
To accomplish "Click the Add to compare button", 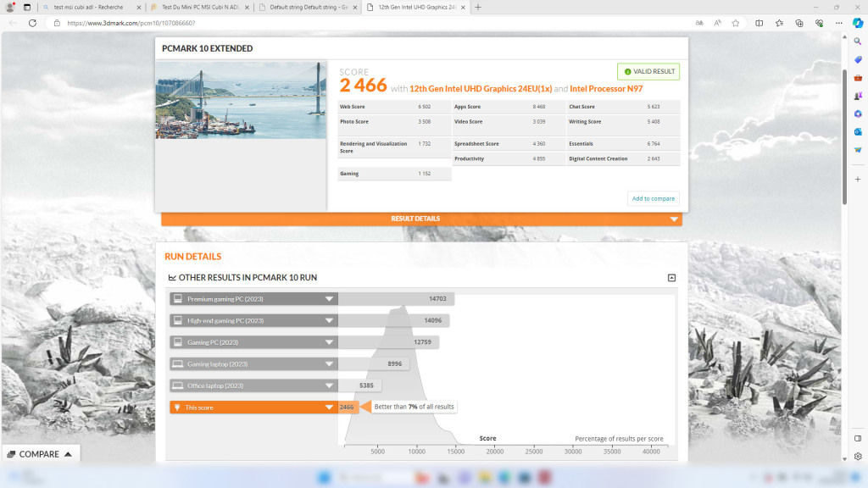I will tap(654, 198).
